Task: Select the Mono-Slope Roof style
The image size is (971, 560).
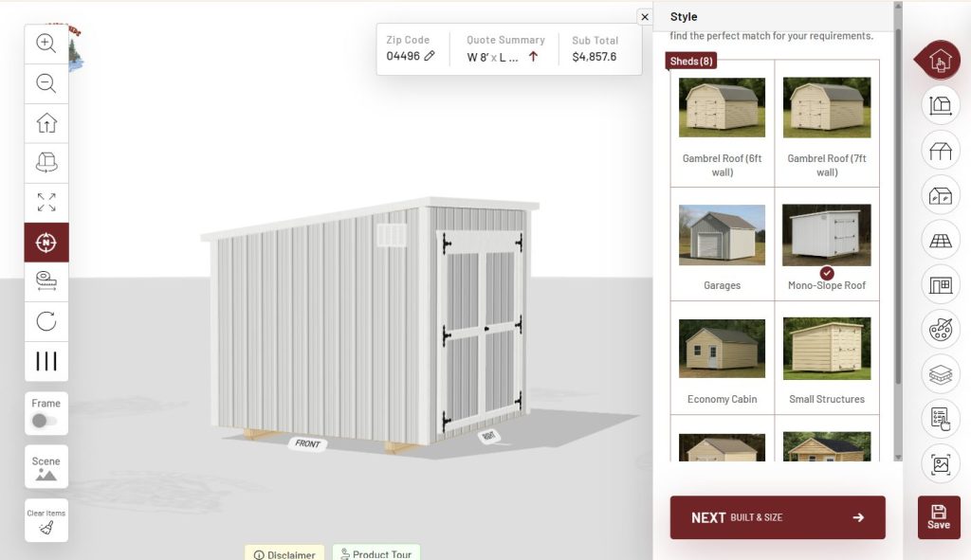Action: (x=826, y=244)
